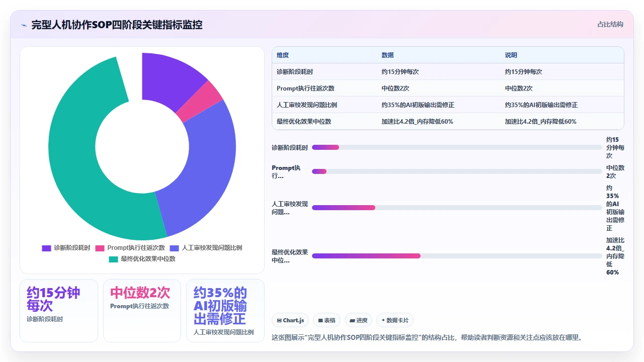
Task: Click Prompt执行往返次数 in the table
Action: (x=305, y=88)
